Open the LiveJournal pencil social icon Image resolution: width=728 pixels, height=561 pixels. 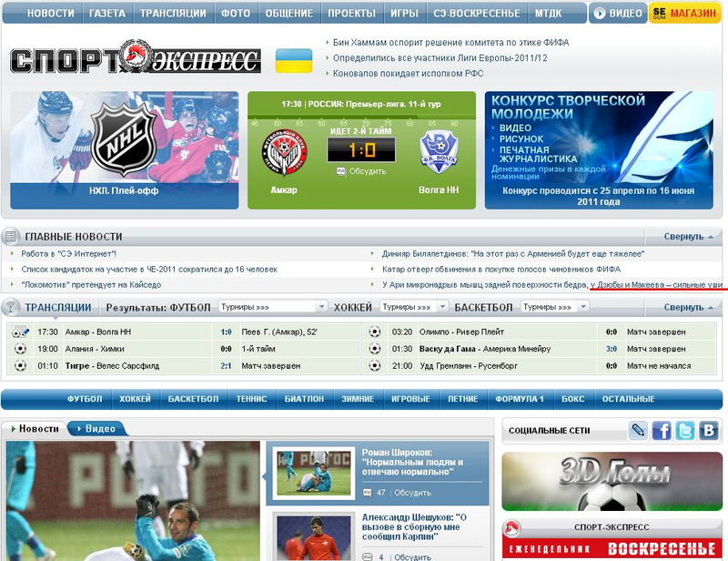coord(638,431)
